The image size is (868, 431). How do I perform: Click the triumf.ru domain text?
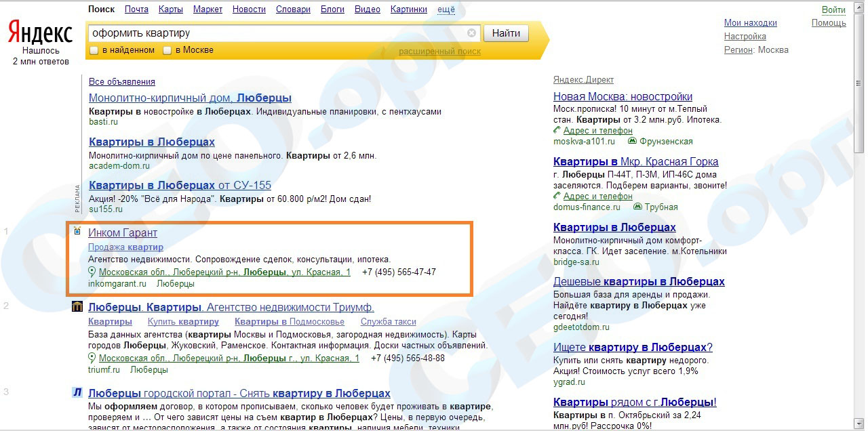tap(104, 370)
